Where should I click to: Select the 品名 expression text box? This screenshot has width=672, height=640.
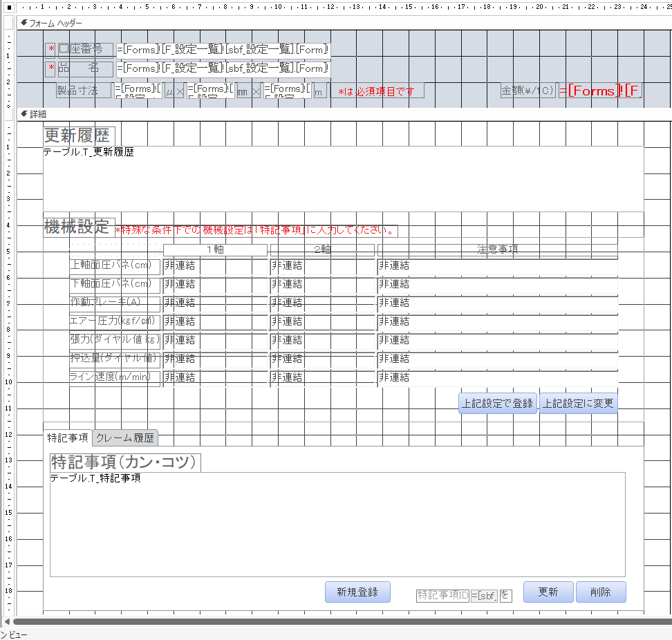click(x=223, y=68)
